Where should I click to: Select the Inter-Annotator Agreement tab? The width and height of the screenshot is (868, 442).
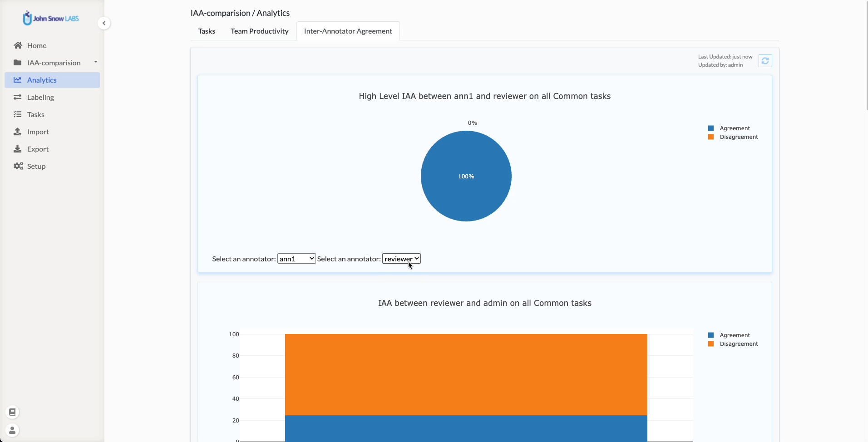(348, 31)
